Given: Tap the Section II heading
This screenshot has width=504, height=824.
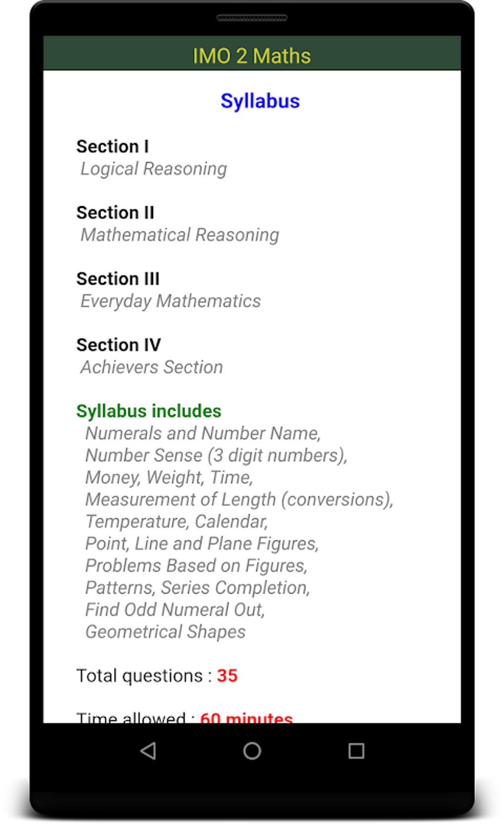Looking at the screenshot, I should 115,213.
